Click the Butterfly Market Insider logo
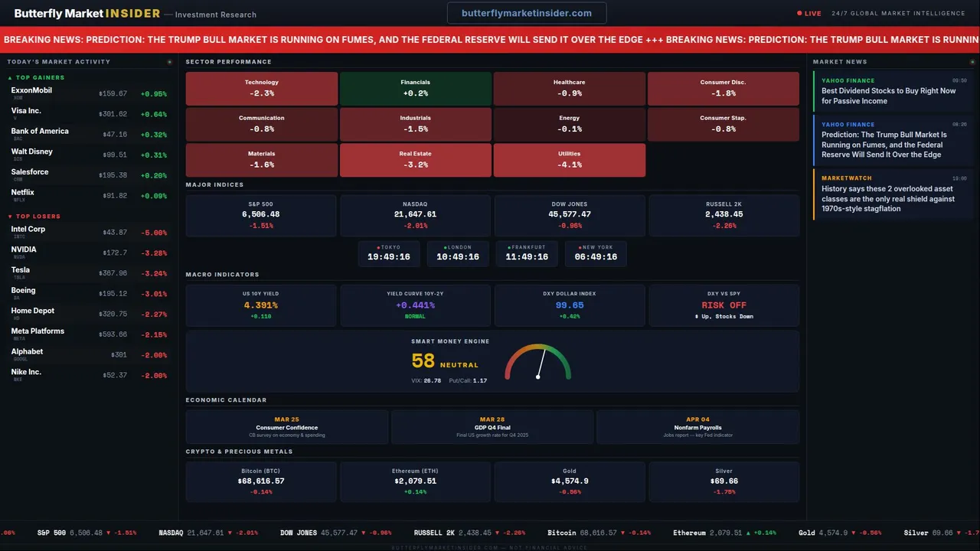Image resolution: width=980 pixels, height=551 pixels. point(87,13)
